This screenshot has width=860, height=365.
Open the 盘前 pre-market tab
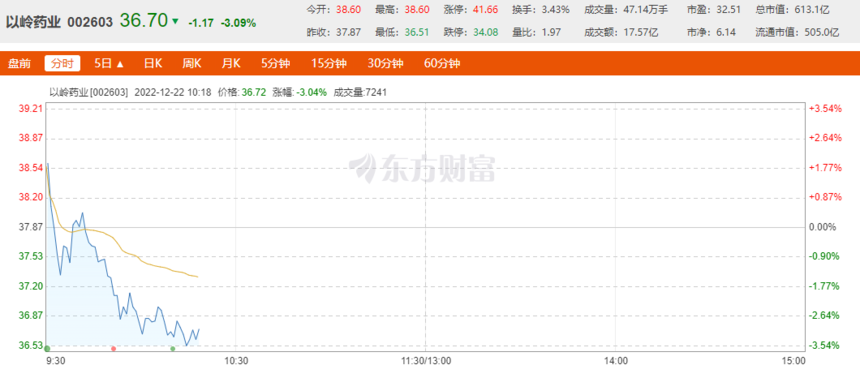[x=19, y=63]
